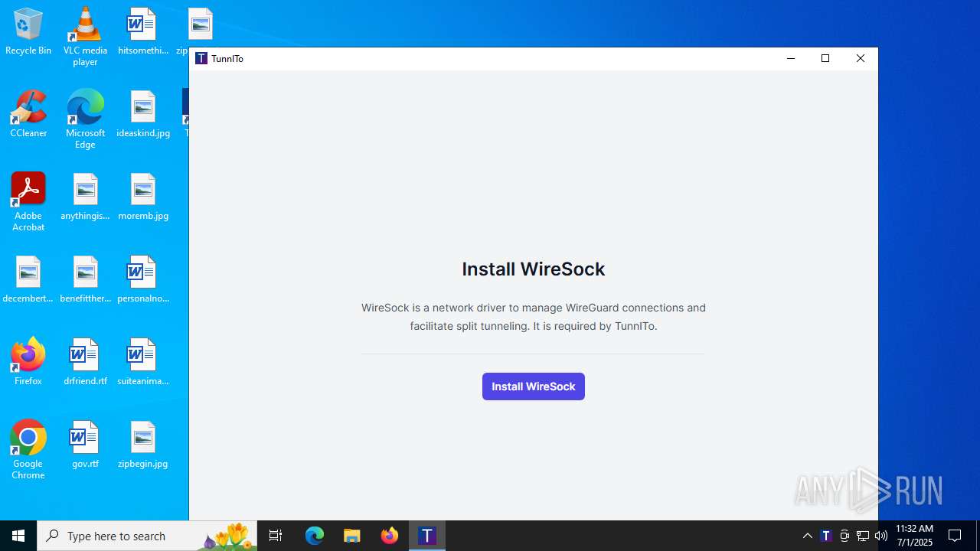Select the Firefox desktop shortcut
The width and height of the screenshot is (980, 551).
[x=28, y=362]
